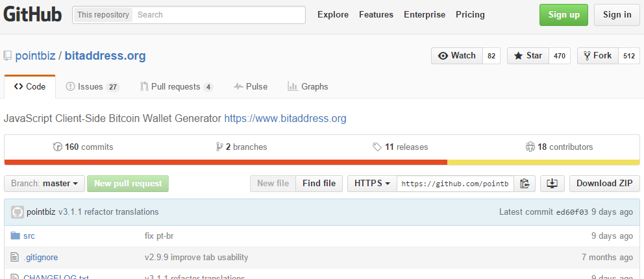Click the repository book icon beside pointbiz
This screenshot has width=644, height=279.
tap(7, 56)
